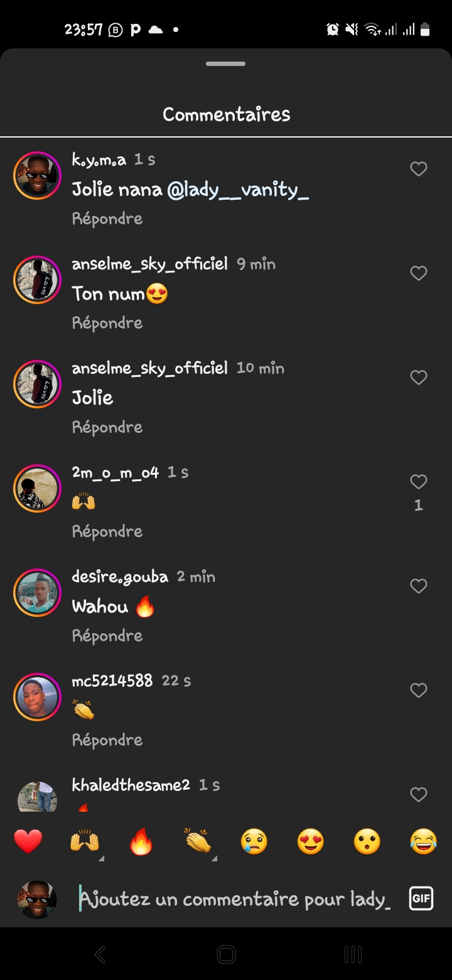Open the GIF picker
Viewport: 452px width, 980px height.
[421, 898]
